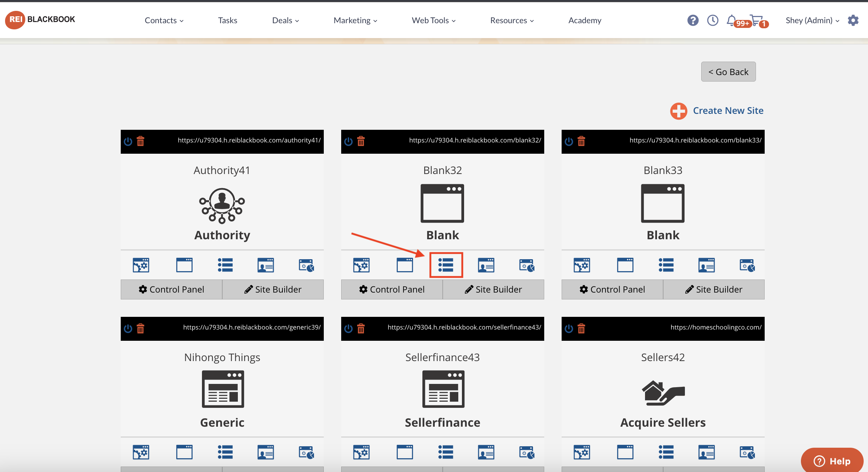The width and height of the screenshot is (868, 472).
Task: Open the site settings gears icon for Authority41
Action: click(x=141, y=265)
